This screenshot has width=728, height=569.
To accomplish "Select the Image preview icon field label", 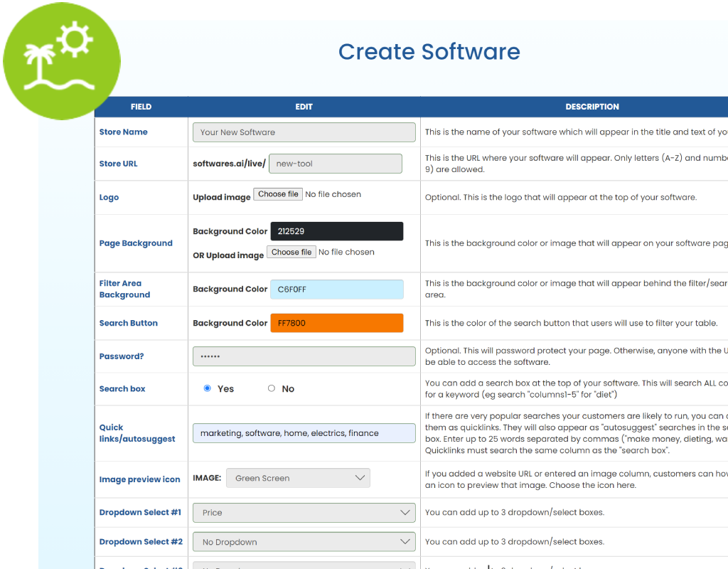I will 141,479.
